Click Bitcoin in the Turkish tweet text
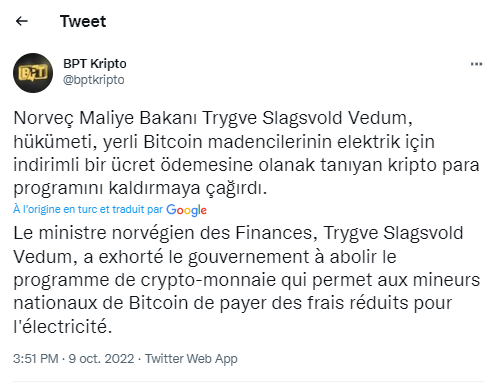This screenshot has height=388, width=498. click(x=173, y=141)
